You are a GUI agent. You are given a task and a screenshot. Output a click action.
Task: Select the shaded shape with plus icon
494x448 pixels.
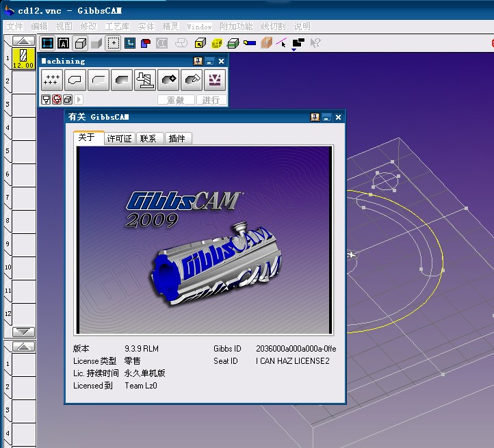tap(168, 80)
